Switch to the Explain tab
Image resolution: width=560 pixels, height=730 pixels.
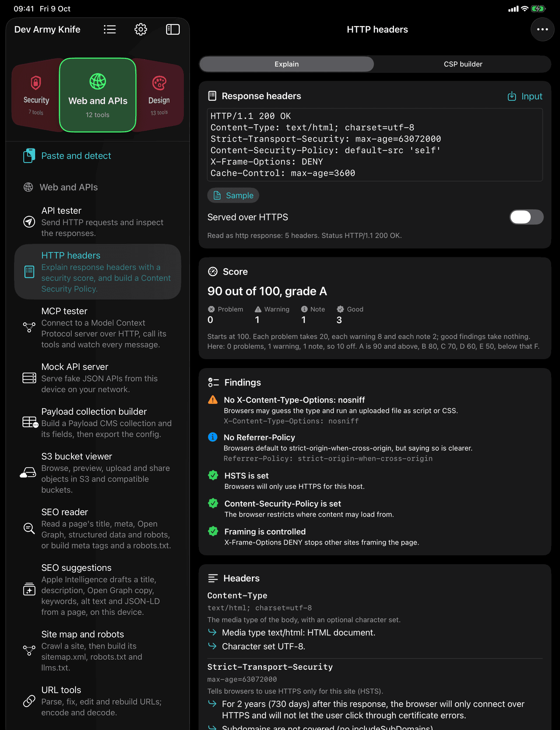pyautogui.click(x=287, y=64)
